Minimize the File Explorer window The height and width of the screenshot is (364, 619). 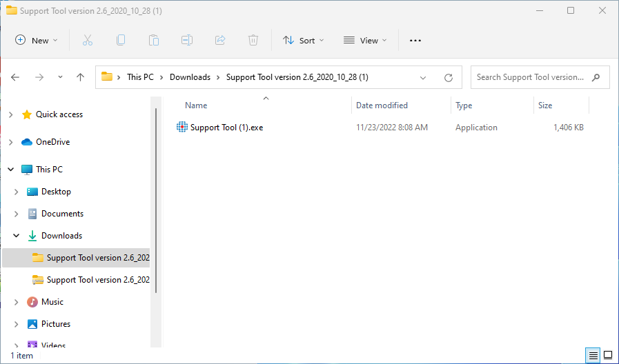540,10
